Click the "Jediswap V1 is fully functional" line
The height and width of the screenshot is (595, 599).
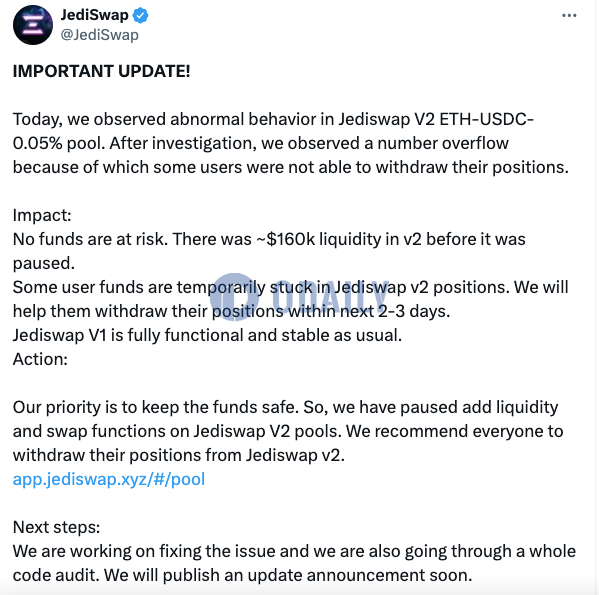coord(207,335)
